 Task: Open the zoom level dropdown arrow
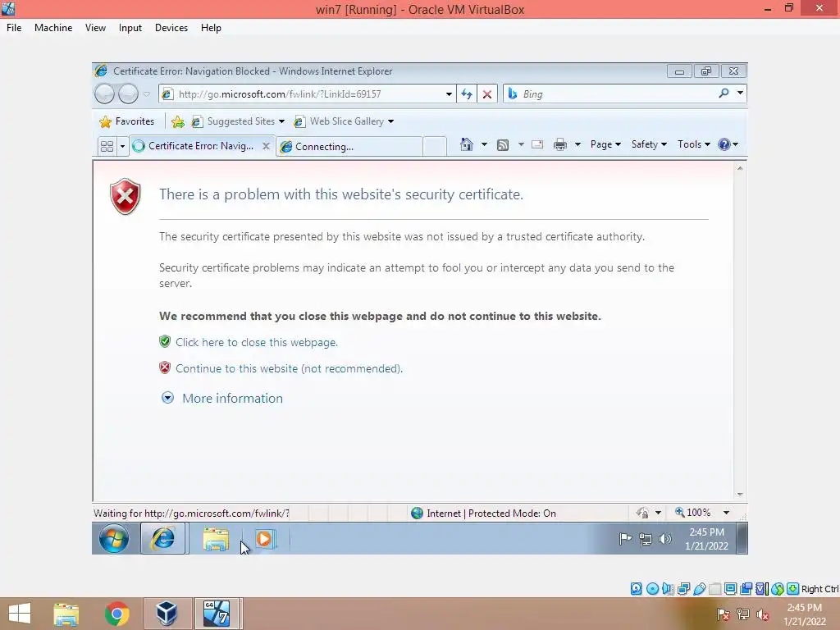(x=727, y=513)
